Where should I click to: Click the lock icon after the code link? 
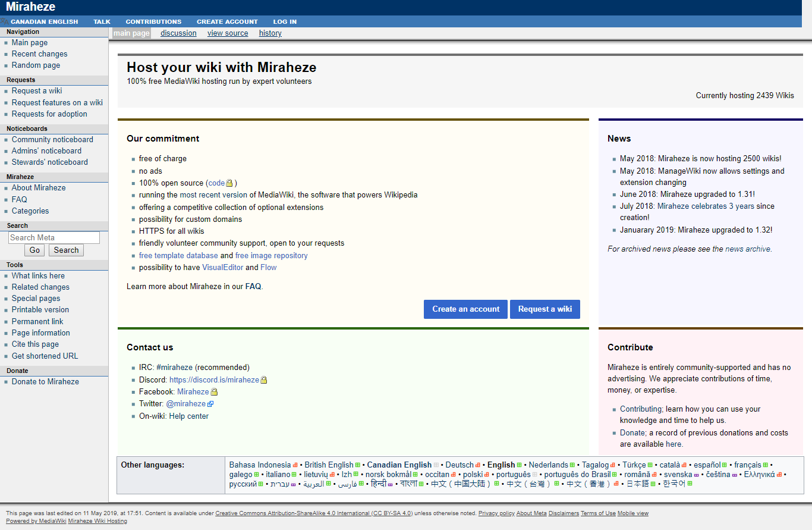coord(229,183)
